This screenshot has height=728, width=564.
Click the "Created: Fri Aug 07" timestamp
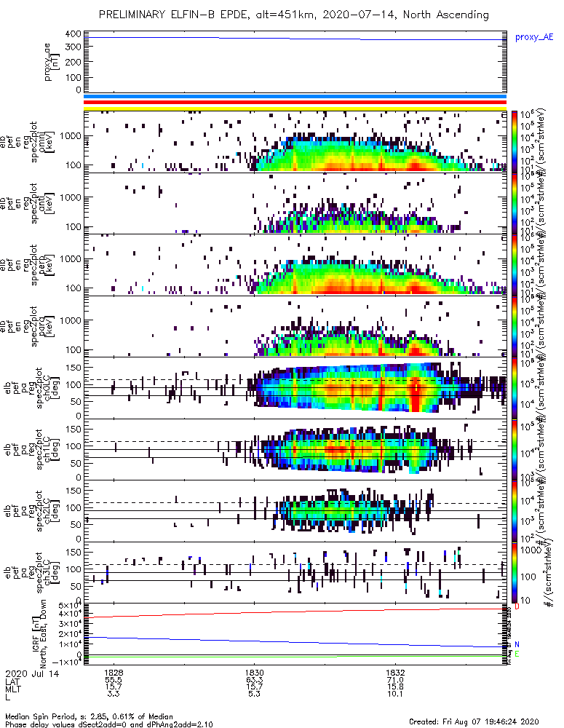(474, 721)
